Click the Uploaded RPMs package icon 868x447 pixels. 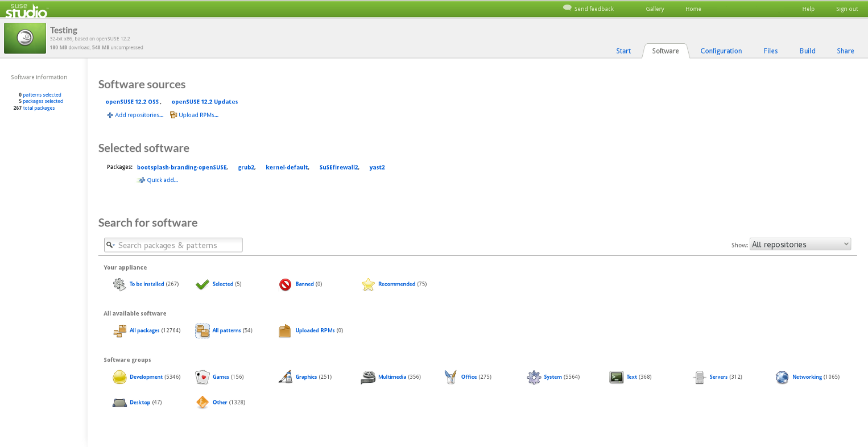[285, 331]
